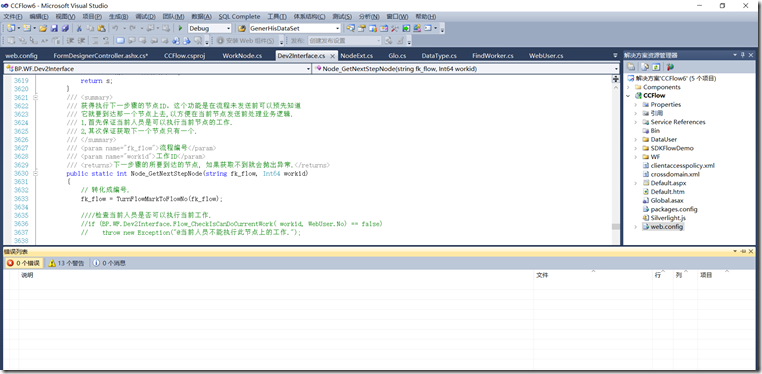Switch to FormDesignerController.ashx.cs tab
Screen dimensions: 762x374
(x=101, y=56)
